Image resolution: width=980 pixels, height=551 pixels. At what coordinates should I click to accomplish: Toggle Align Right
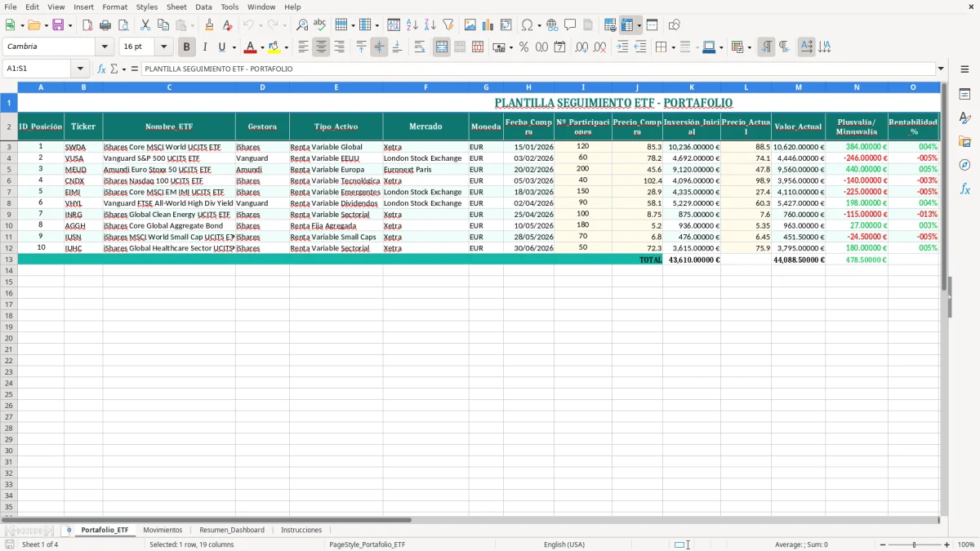(339, 47)
